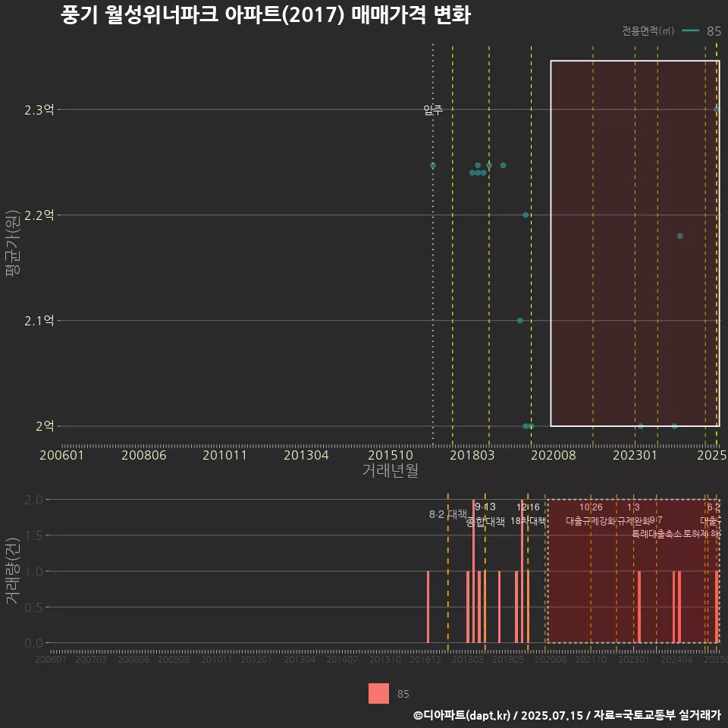Click the data point on the 2.1억 line

click(x=520, y=320)
